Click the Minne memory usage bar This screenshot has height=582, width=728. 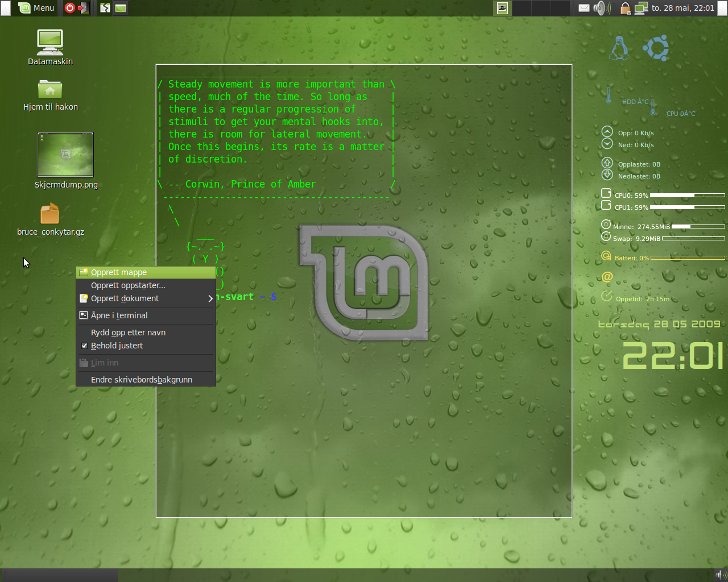point(698,226)
